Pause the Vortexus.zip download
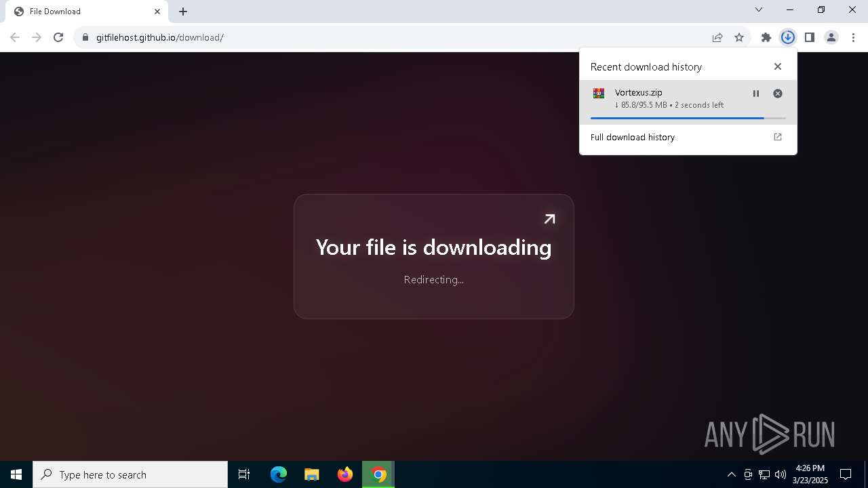This screenshot has height=488, width=868. tap(756, 94)
